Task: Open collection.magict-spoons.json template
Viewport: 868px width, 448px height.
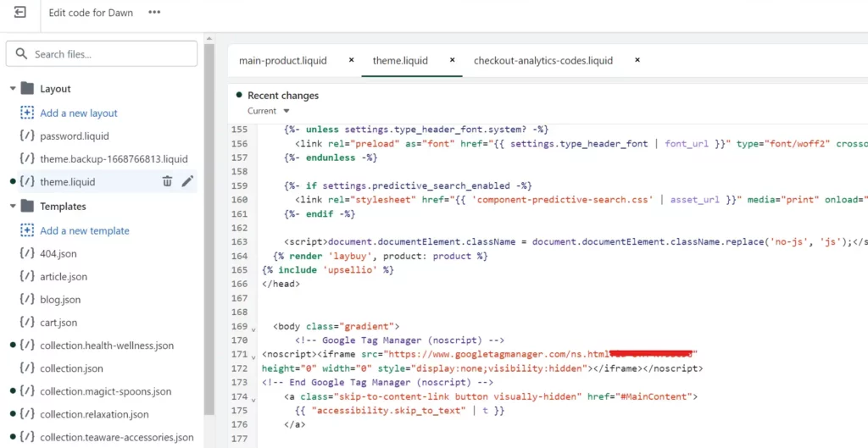Action: (x=105, y=391)
